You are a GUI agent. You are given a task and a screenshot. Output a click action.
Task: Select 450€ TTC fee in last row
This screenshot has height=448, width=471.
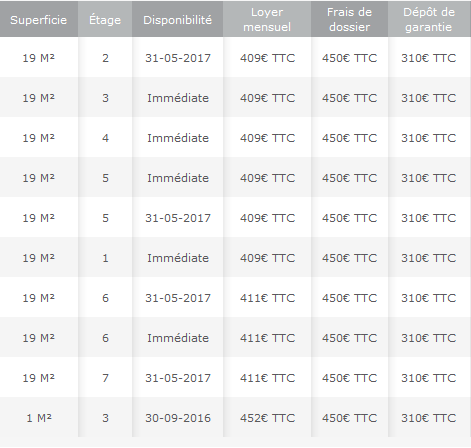(349, 418)
